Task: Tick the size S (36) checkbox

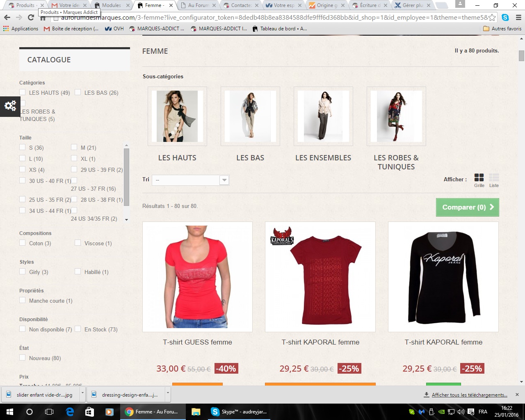Action: [x=23, y=147]
